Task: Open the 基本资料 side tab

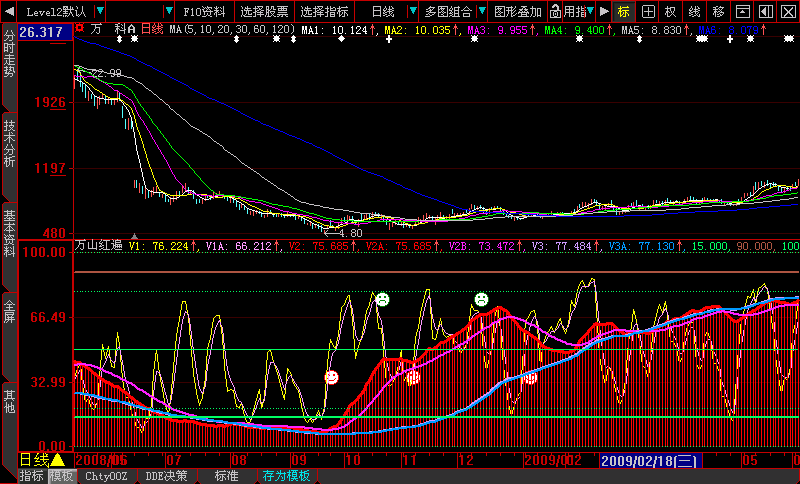Action: coord(9,232)
